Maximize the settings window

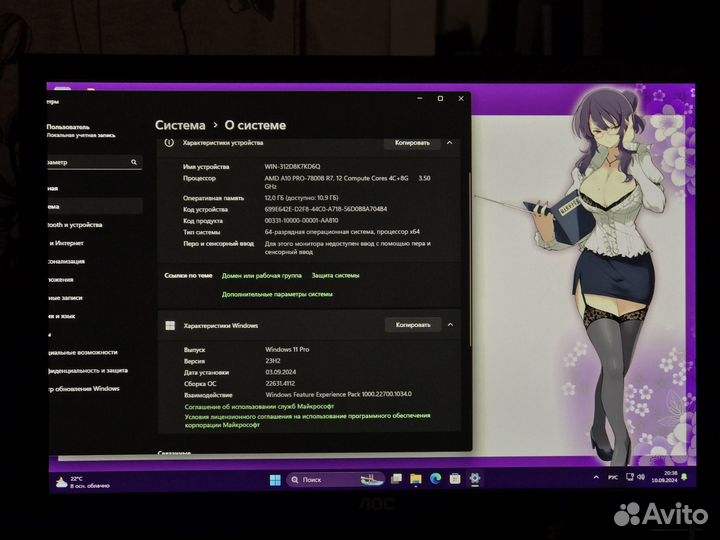pos(440,99)
